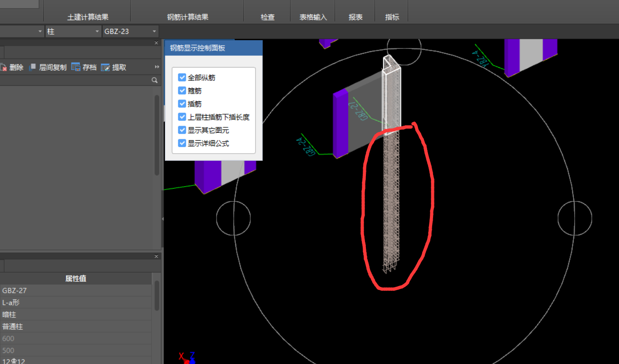Open the 表格输入 ribbon group
The height and width of the screenshot is (364, 619).
(x=313, y=17)
